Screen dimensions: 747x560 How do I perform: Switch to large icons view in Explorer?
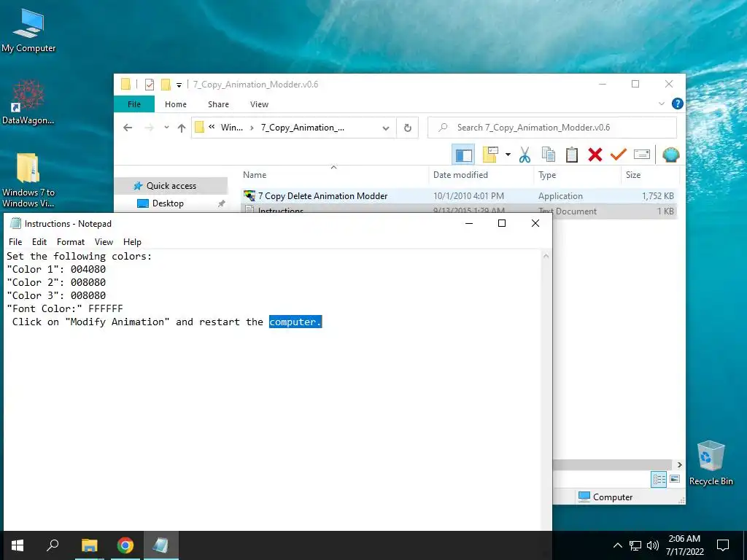pyautogui.click(x=675, y=479)
